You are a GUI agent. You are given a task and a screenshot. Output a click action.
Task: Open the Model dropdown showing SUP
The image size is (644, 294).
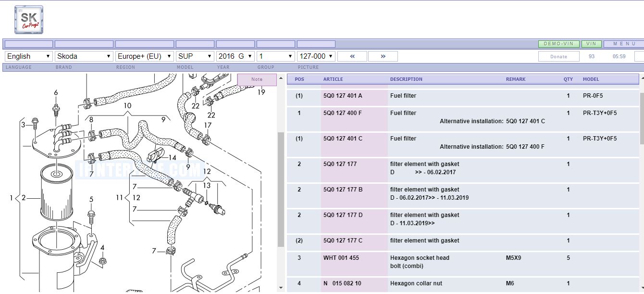[x=195, y=56]
